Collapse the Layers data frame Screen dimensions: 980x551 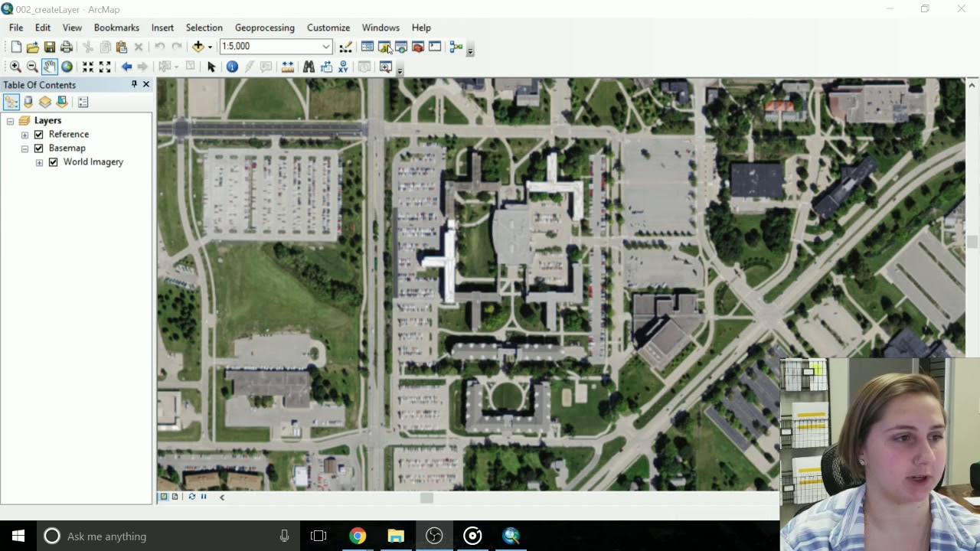10,121
